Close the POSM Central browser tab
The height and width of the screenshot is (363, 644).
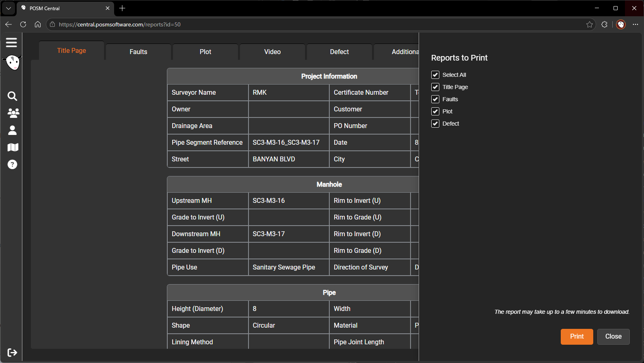pos(108,8)
